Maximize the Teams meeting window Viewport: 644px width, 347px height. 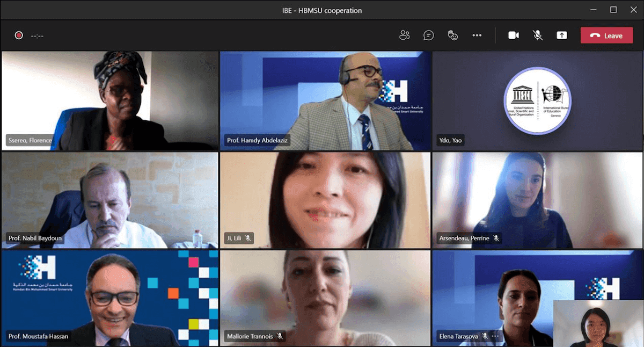pos(613,10)
